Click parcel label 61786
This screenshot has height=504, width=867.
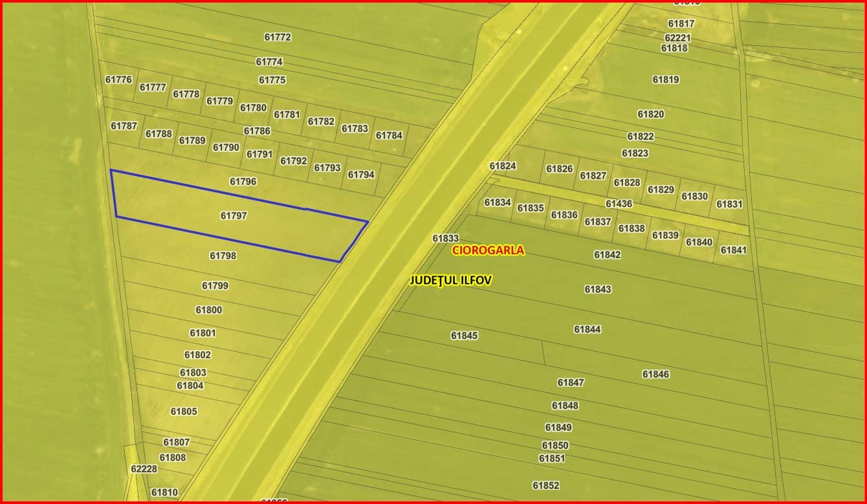[257, 131]
